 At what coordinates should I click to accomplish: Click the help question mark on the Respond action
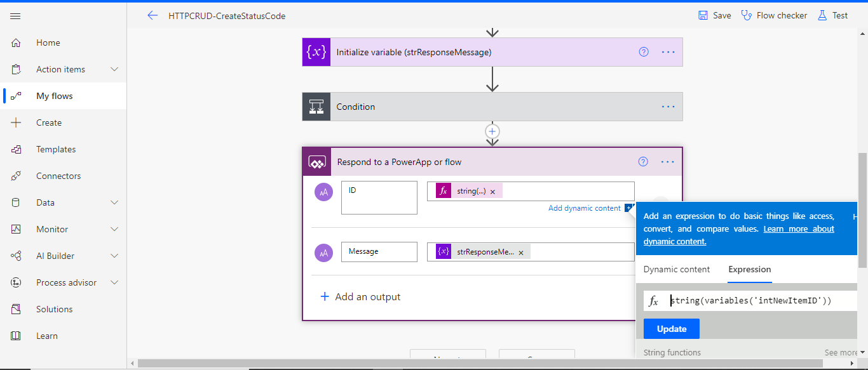coord(642,162)
